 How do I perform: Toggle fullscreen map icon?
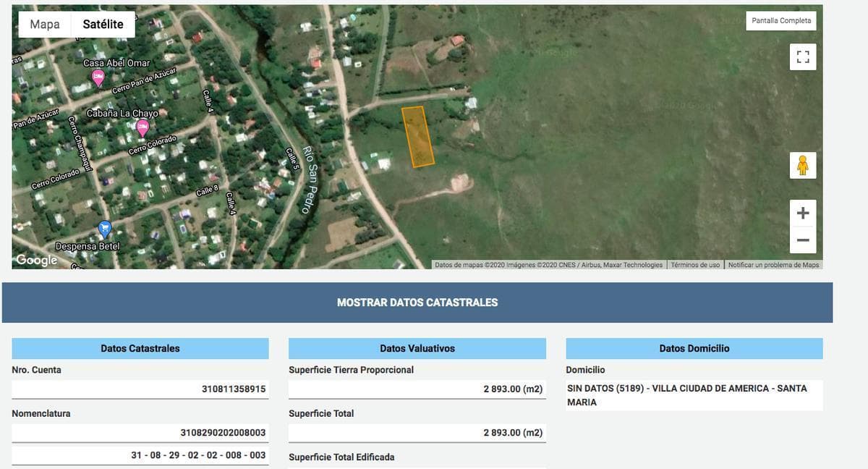click(802, 56)
